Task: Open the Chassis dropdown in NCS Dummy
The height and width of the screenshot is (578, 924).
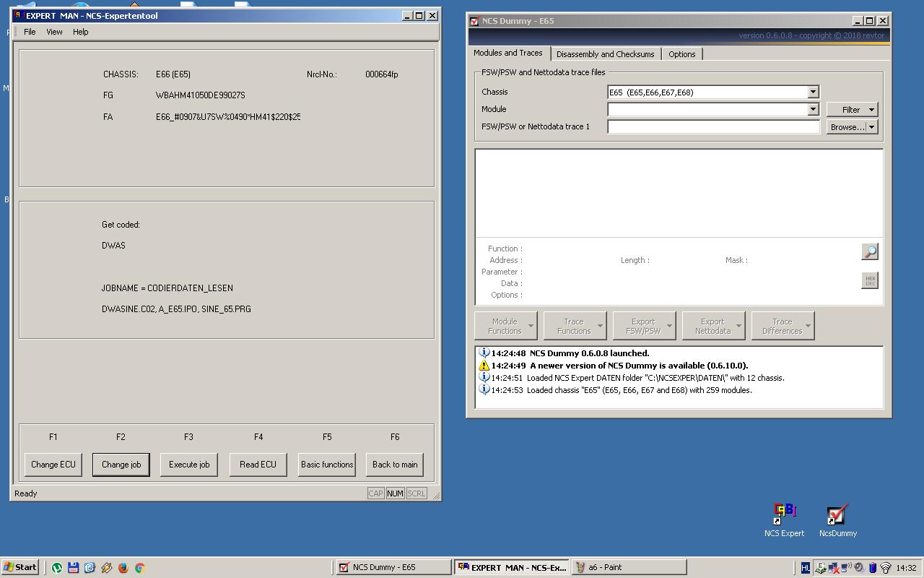Action: tap(813, 92)
